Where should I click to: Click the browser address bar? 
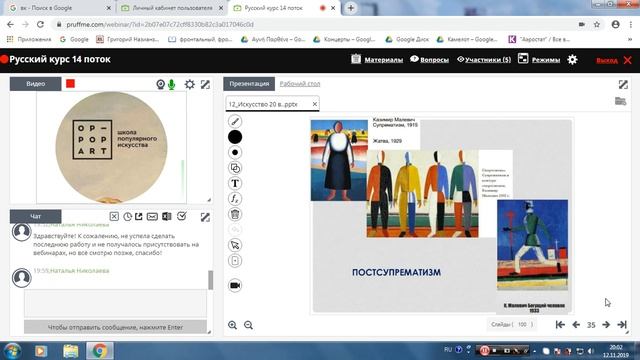(314, 24)
